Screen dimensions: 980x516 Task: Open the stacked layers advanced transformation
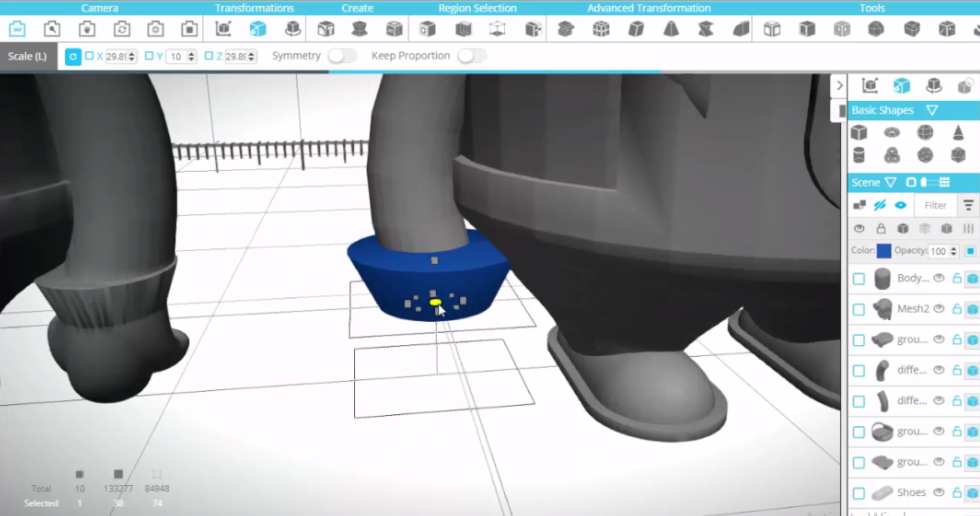tap(566, 29)
